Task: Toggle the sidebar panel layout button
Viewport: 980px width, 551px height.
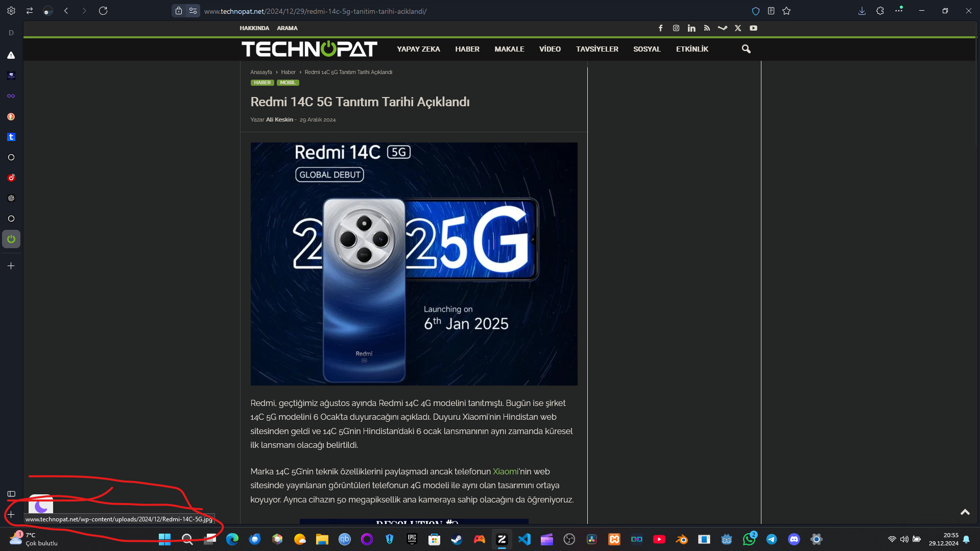Action: click(x=11, y=494)
